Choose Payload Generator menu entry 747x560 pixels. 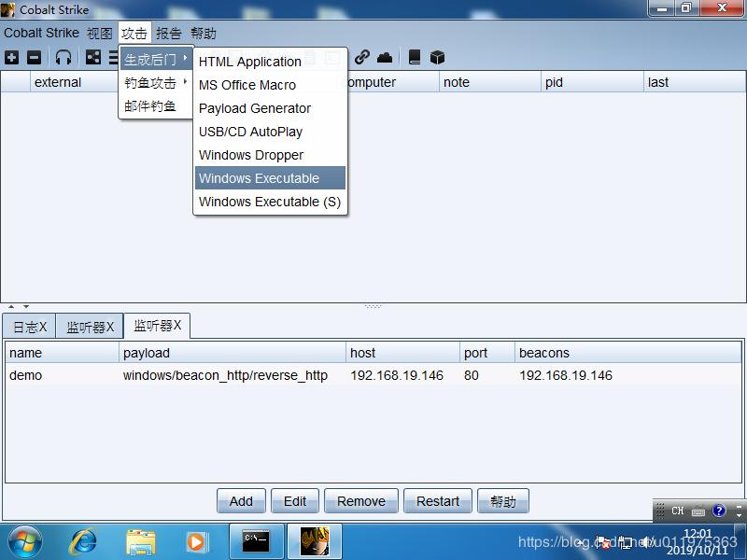pyautogui.click(x=255, y=108)
